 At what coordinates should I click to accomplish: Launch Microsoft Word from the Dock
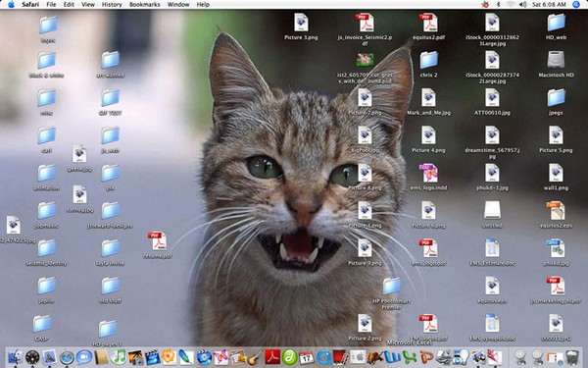tap(392, 357)
